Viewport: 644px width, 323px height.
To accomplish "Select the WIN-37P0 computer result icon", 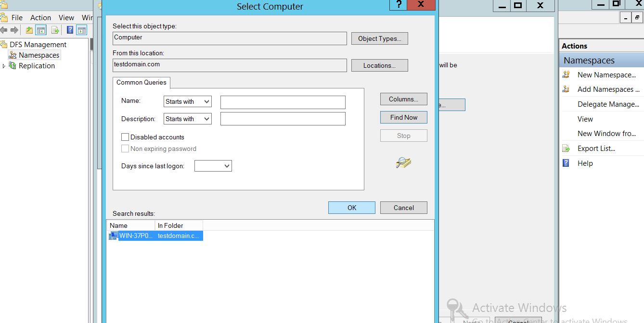I will tap(114, 236).
